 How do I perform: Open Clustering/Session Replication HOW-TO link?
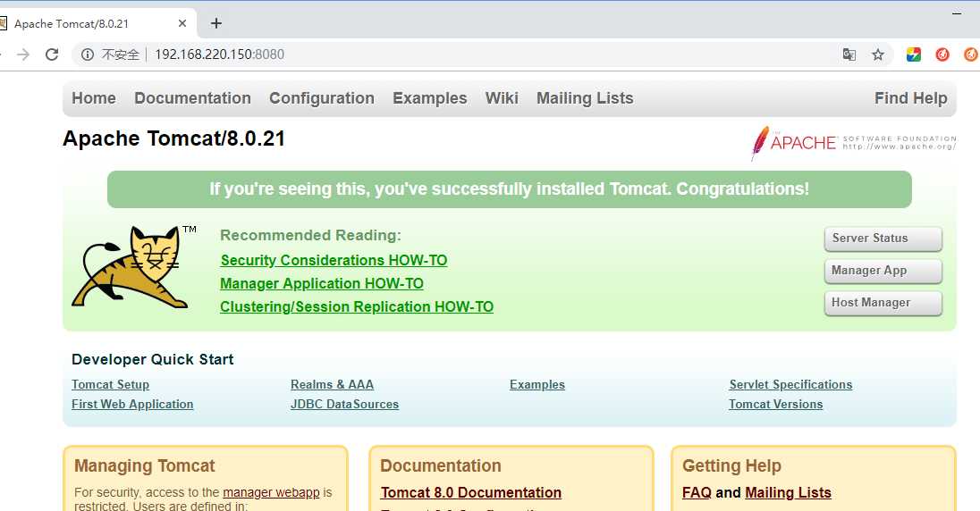pos(357,306)
